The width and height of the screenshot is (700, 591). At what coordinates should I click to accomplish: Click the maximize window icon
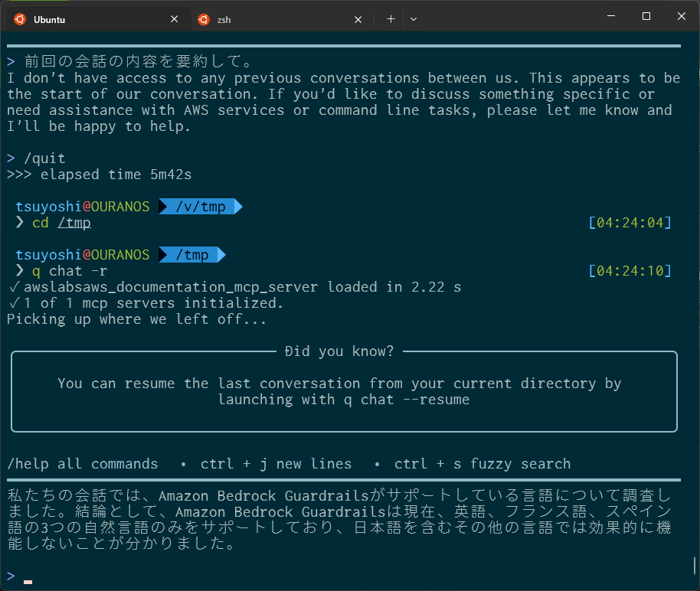(646, 15)
